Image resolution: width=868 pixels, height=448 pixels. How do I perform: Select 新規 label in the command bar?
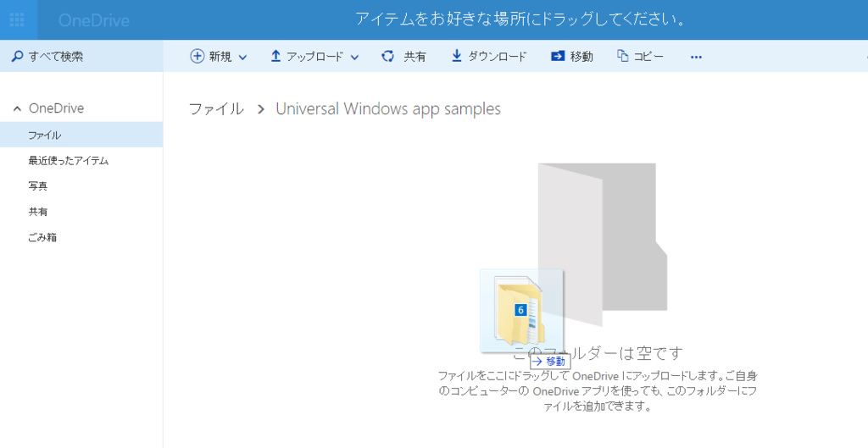(220, 57)
